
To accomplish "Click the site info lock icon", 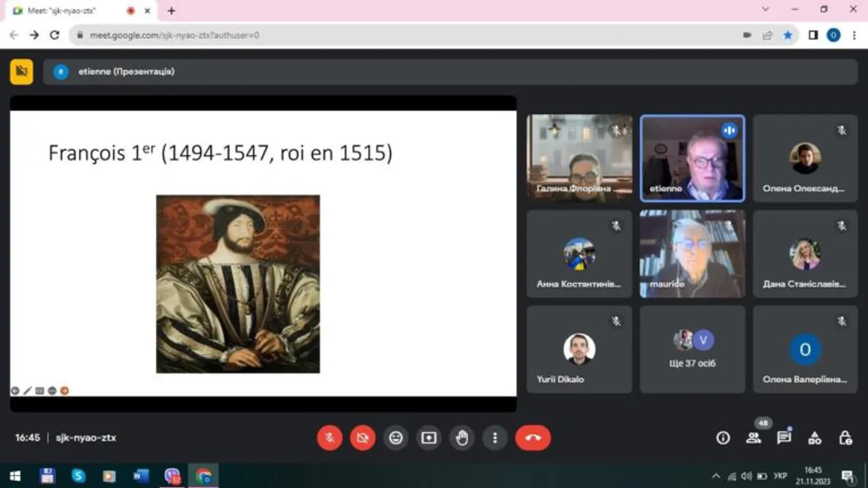I will pos(80,36).
